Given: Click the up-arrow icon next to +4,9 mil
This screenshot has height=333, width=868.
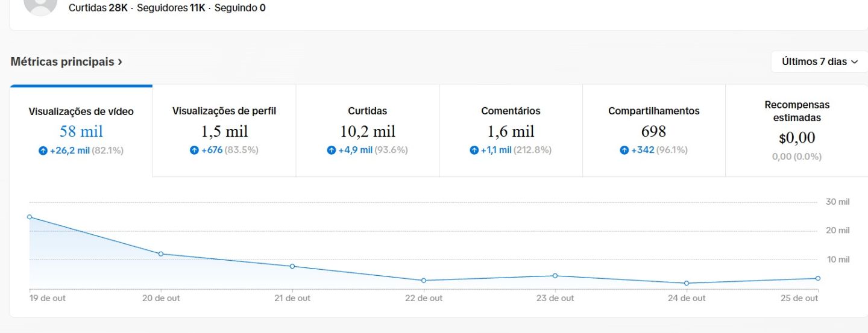Looking at the screenshot, I should click(x=331, y=150).
